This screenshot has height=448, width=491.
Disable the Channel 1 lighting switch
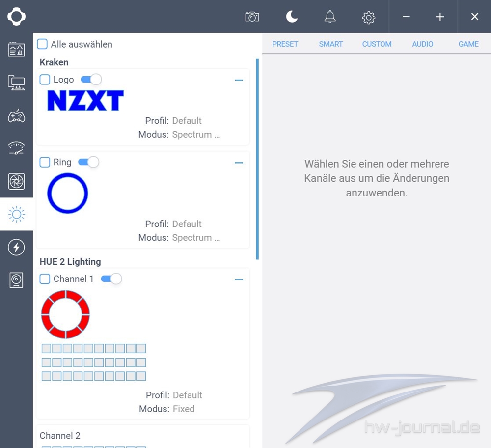(x=111, y=279)
